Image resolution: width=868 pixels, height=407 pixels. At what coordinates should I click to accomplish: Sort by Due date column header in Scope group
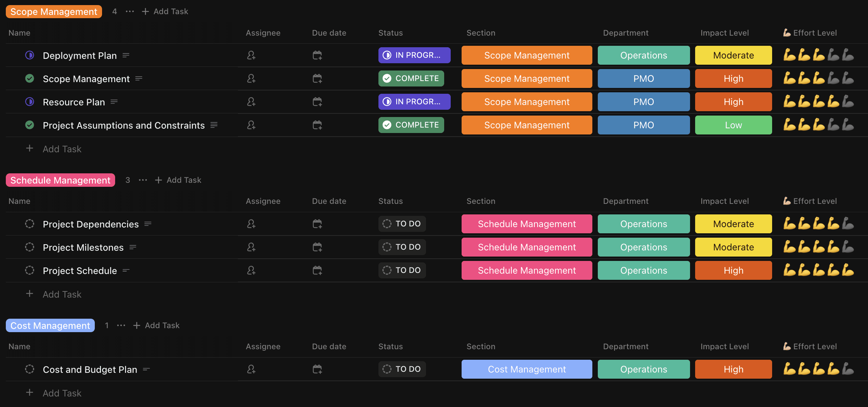click(329, 33)
